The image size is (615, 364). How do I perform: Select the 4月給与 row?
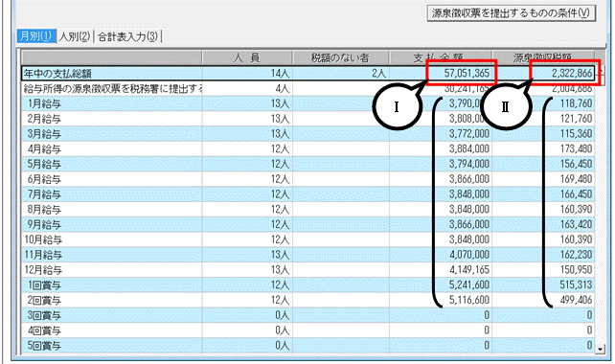click(307, 148)
